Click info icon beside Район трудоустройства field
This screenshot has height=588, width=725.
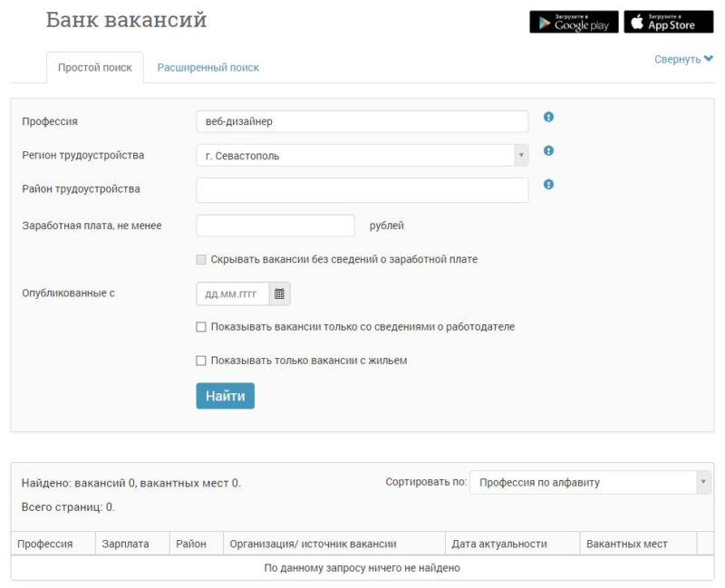[548, 185]
